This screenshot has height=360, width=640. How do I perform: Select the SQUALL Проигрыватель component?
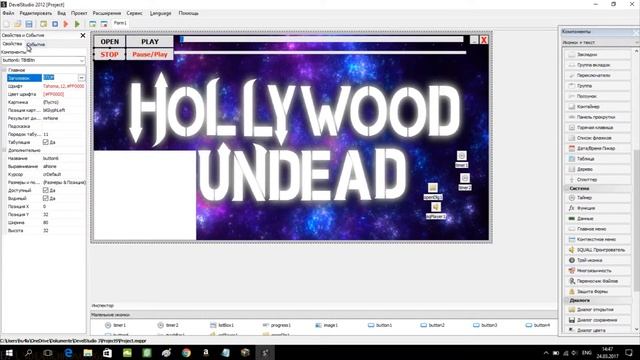pyautogui.click(x=598, y=250)
